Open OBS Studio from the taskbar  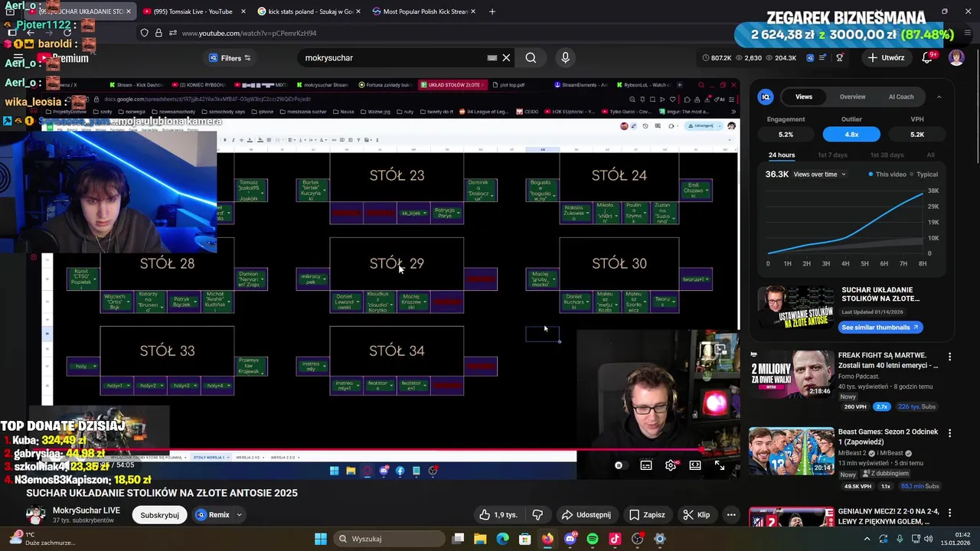coord(637,539)
